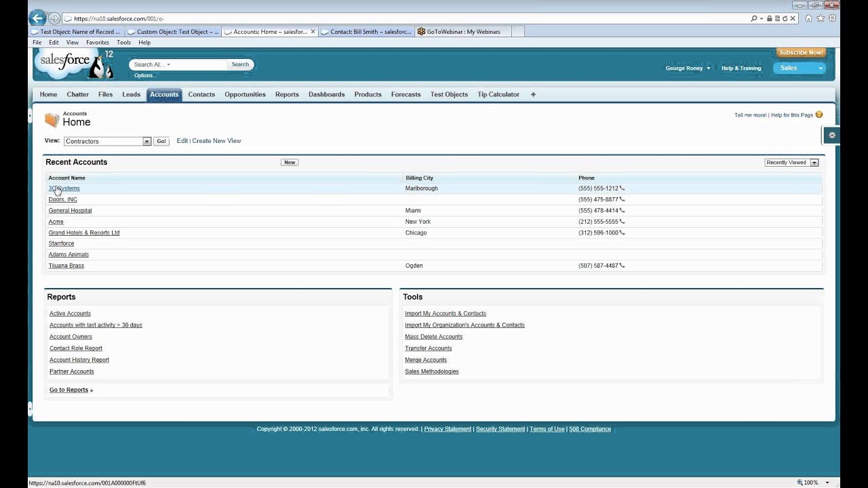This screenshot has width=868, height=488.
Task: Open the gear side panel on right edge
Action: [x=832, y=135]
